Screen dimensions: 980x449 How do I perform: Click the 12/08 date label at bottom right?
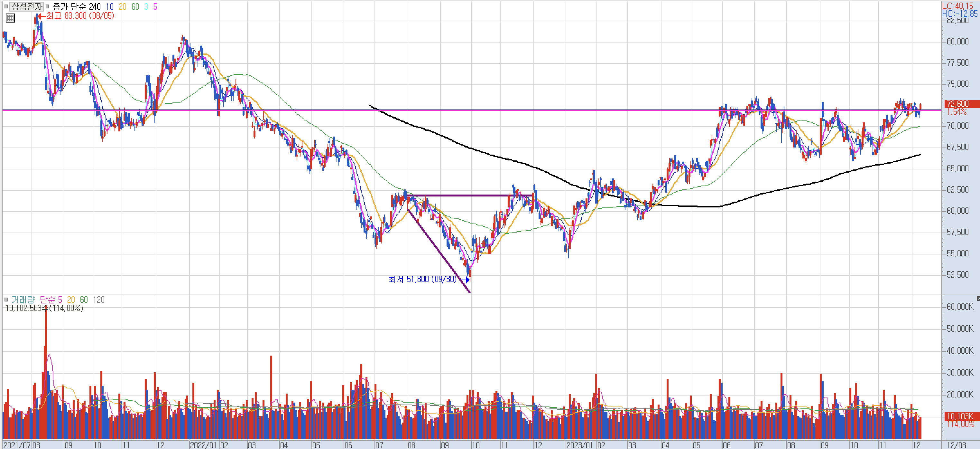956,445
